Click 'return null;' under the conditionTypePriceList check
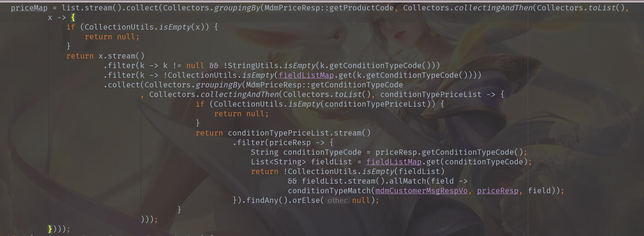 pos(241,114)
